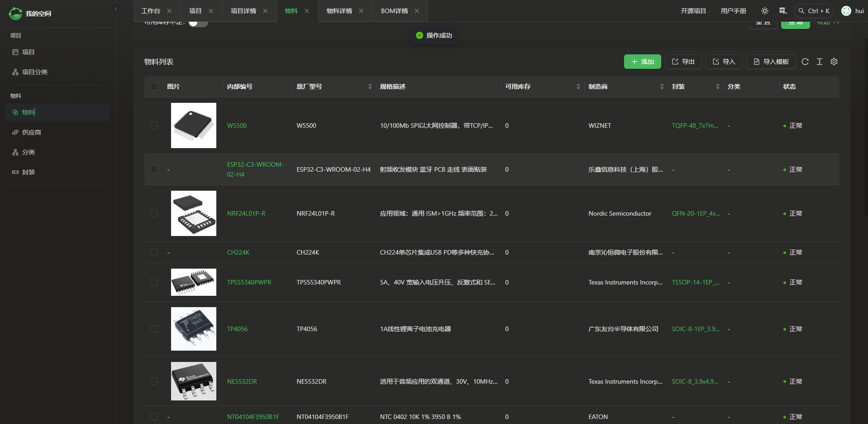This screenshot has height=424, width=868.
Task: Sort by 原厂型号 column
Action: 370,87
